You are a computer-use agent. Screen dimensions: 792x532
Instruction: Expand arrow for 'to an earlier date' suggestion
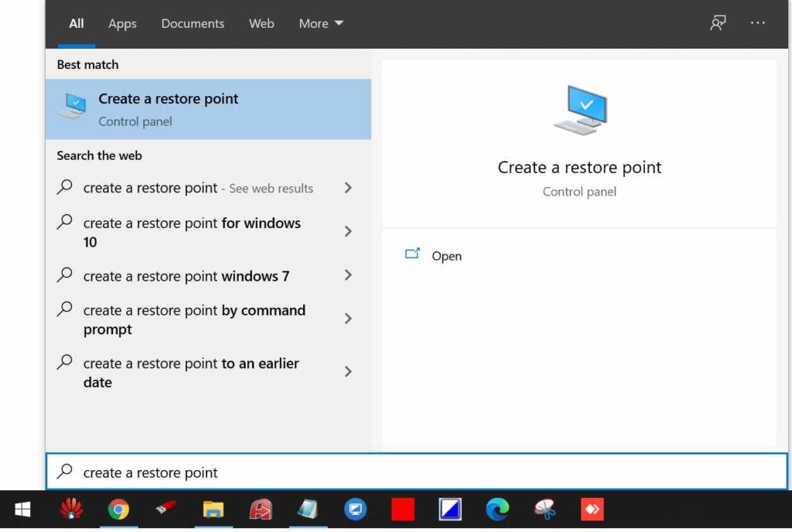348,371
